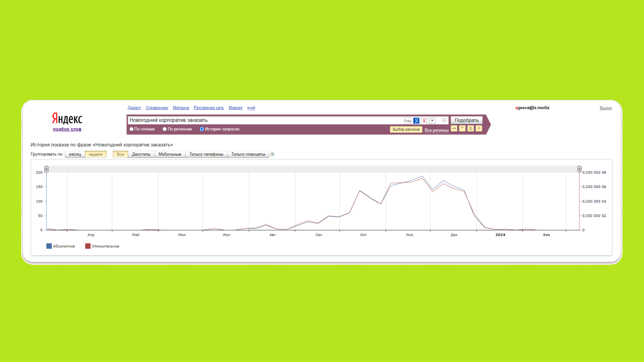This screenshot has width=644, height=362.
Task: Open the 'Справочник' link
Action: point(157,108)
